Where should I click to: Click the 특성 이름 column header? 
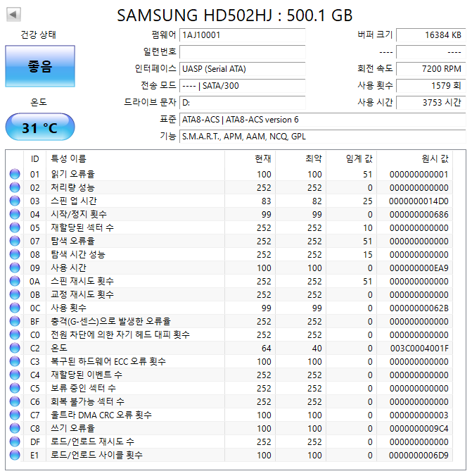click(x=68, y=159)
